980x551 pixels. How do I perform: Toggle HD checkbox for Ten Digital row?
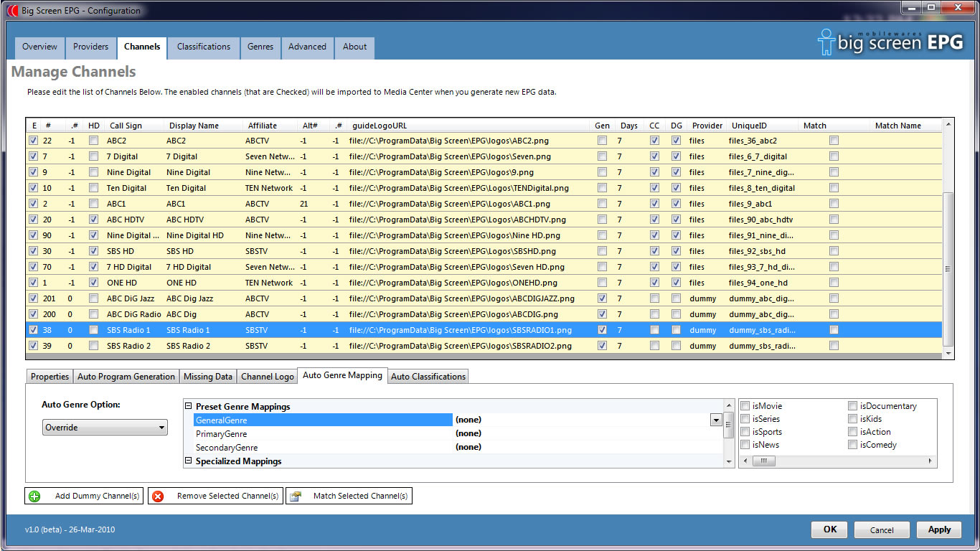(x=93, y=188)
